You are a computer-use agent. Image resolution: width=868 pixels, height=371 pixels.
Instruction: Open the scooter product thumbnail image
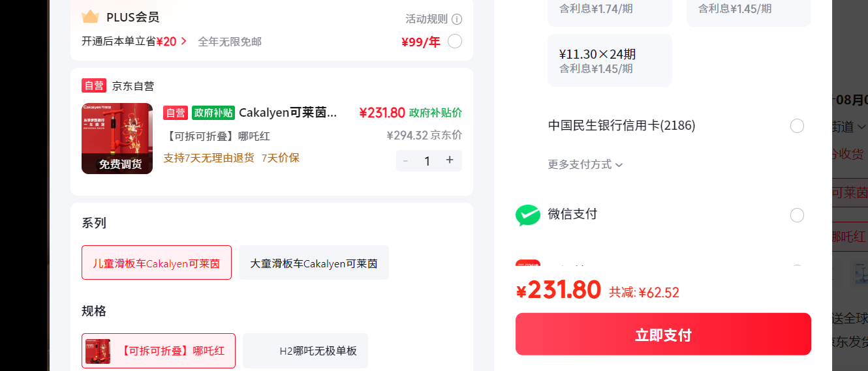point(117,139)
